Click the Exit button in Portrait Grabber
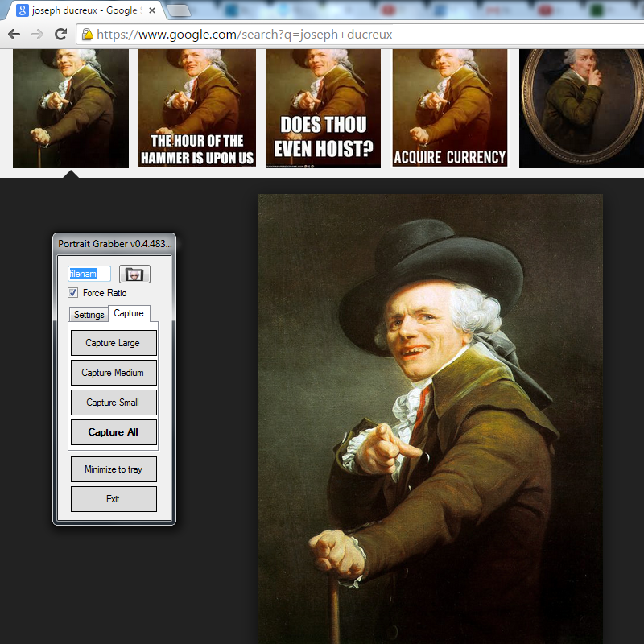Viewport: 644px width, 644px height. pyautogui.click(x=114, y=499)
